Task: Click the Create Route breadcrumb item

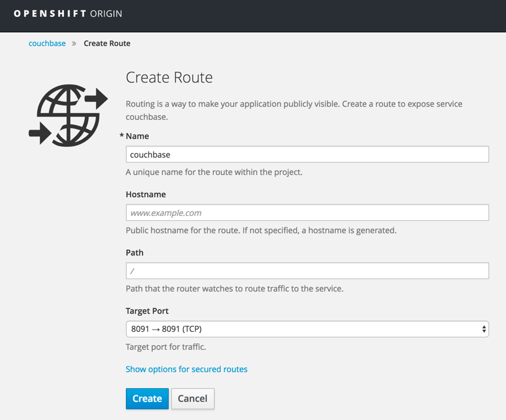Action: coord(107,43)
